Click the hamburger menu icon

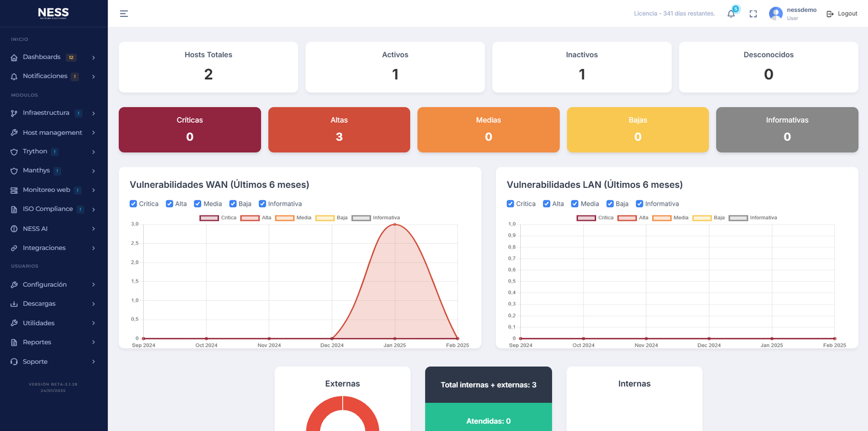tap(124, 14)
